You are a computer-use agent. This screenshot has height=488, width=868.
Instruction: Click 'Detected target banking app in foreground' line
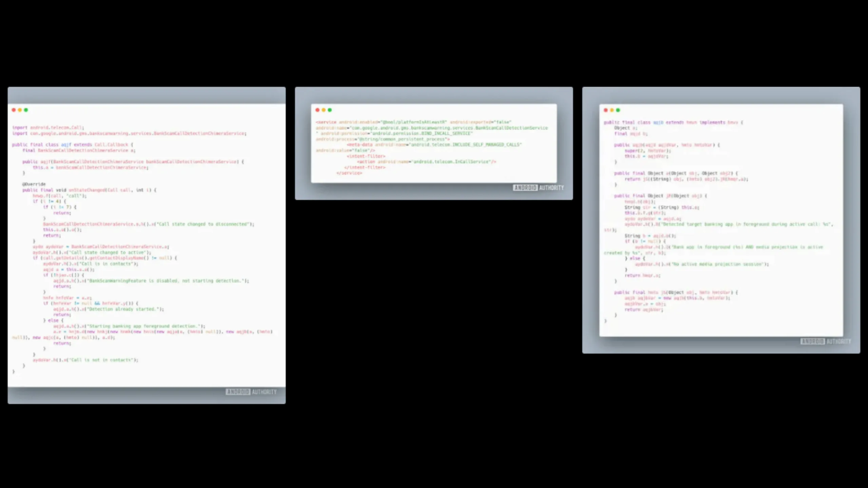click(x=729, y=224)
